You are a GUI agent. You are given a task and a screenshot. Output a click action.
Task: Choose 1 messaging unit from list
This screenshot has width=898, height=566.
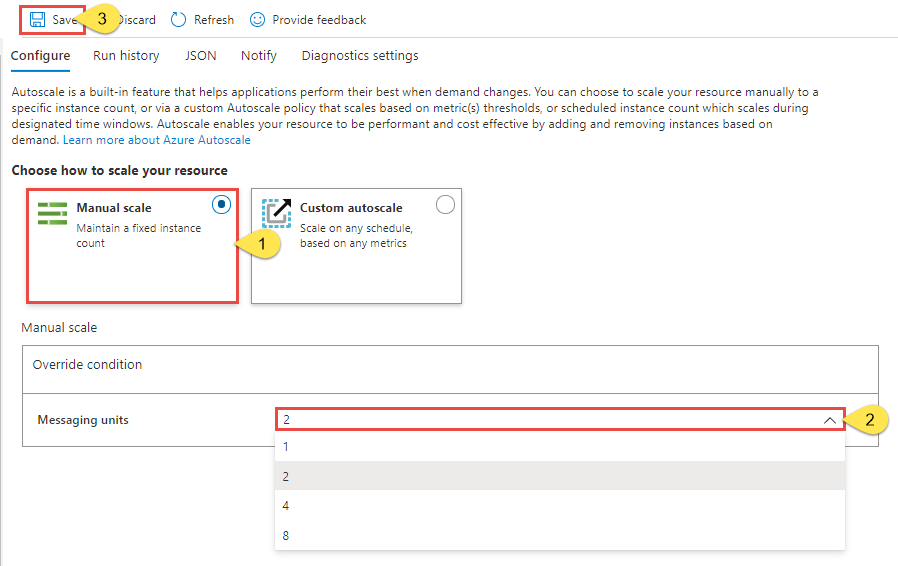click(560, 447)
